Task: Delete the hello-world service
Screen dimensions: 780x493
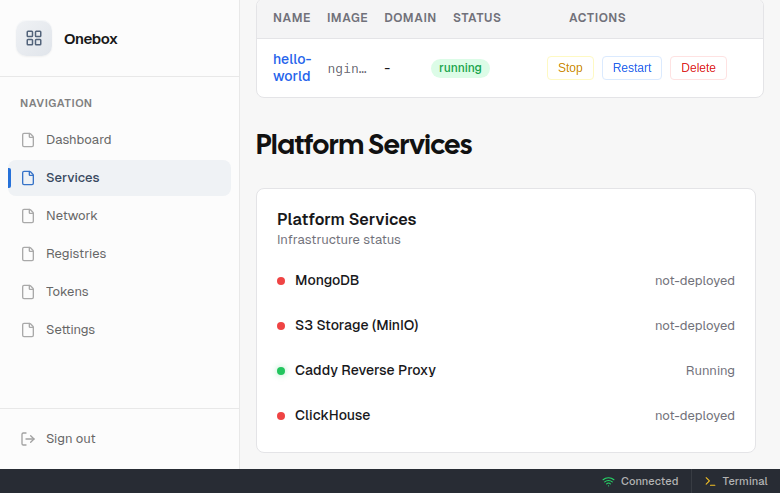Action: point(698,68)
